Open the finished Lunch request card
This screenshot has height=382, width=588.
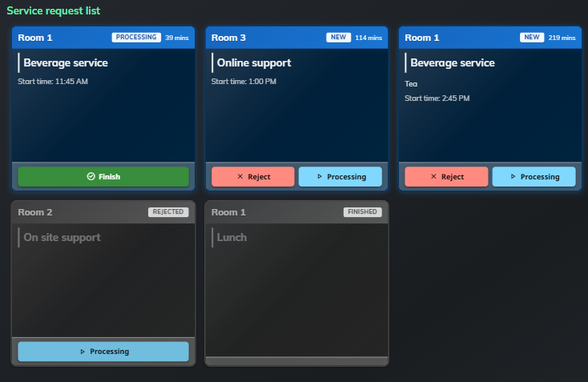[296, 288]
